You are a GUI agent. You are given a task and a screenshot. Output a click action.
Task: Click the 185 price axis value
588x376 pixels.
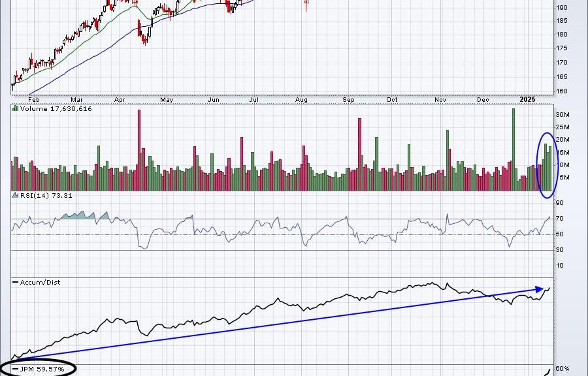[x=562, y=21]
